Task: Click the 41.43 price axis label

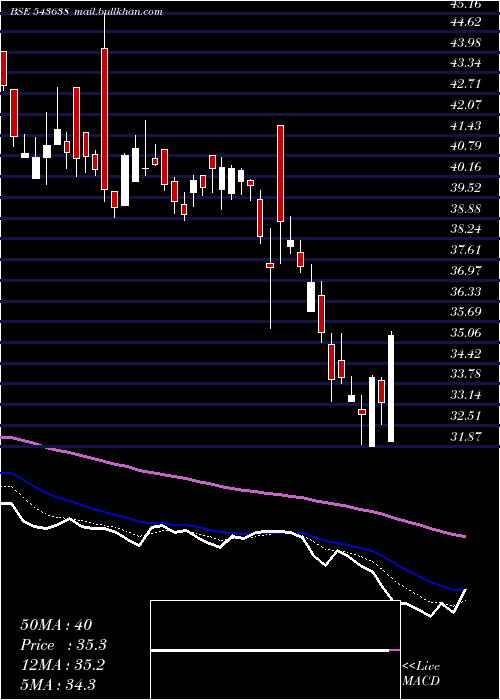Action: coord(466,125)
